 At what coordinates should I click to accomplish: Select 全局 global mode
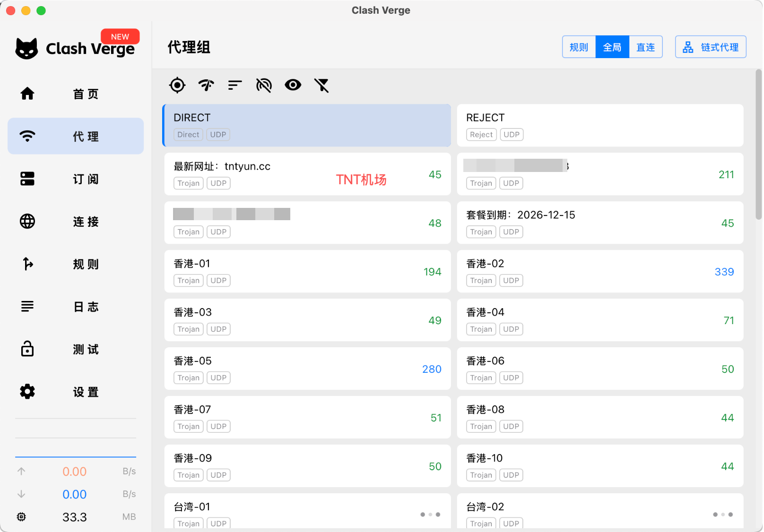tap(612, 47)
